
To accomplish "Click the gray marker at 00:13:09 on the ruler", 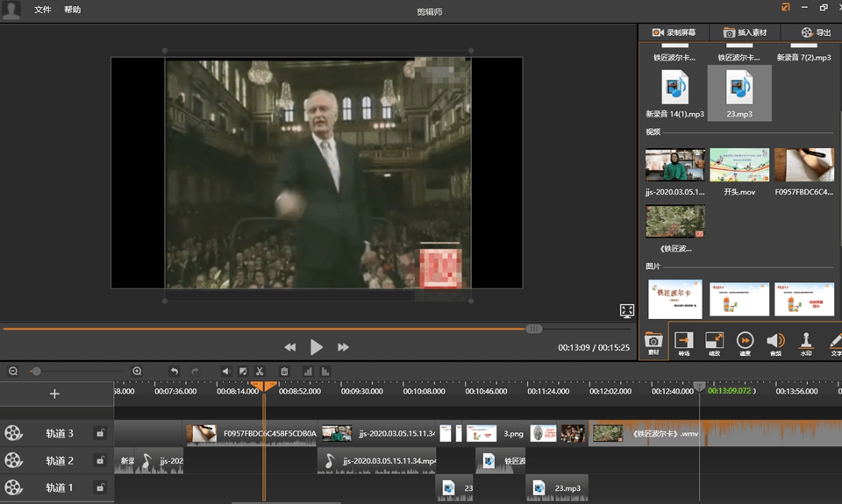I will (x=699, y=386).
